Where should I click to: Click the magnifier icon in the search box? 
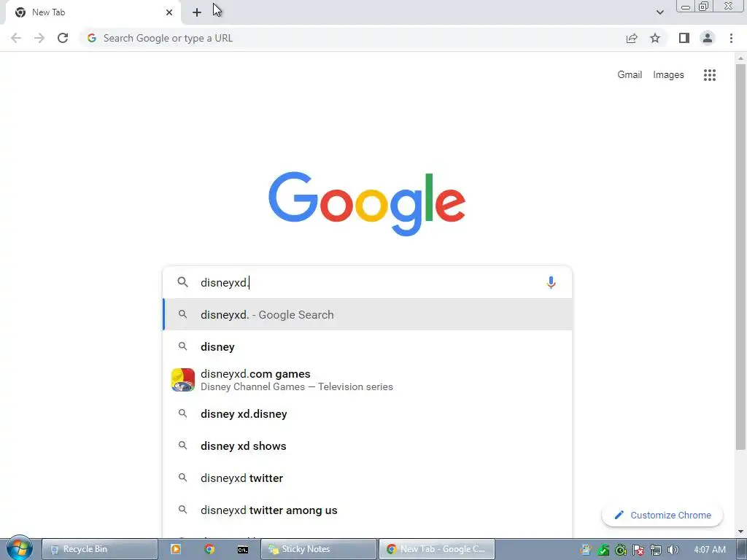coord(182,282)
